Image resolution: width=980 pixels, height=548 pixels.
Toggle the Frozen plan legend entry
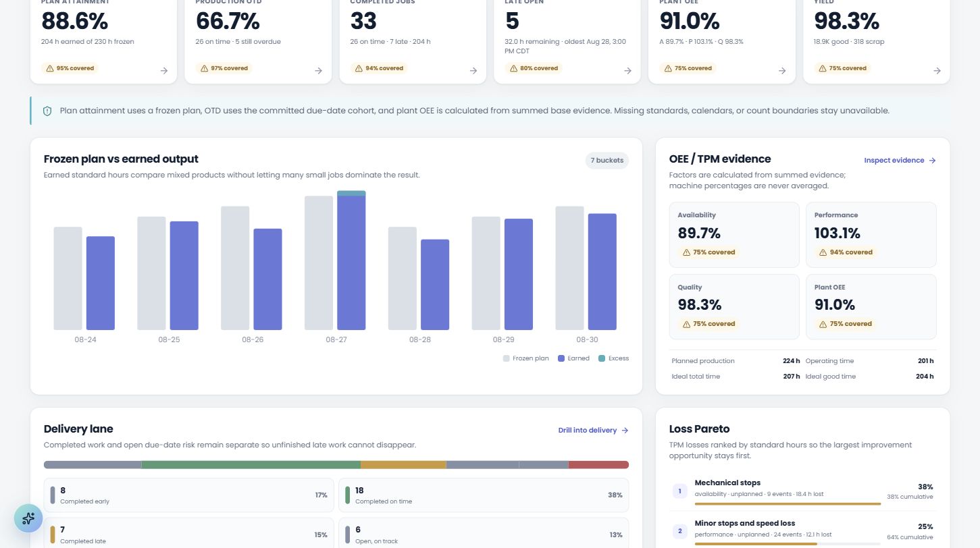coord(526,358)
